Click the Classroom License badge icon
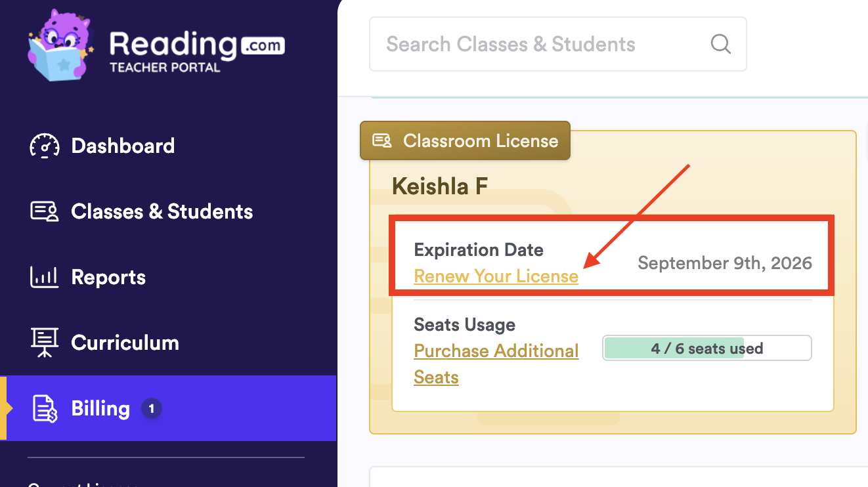Image resolution: width=868 pixels, height=487 pixels. coord(382,140)
